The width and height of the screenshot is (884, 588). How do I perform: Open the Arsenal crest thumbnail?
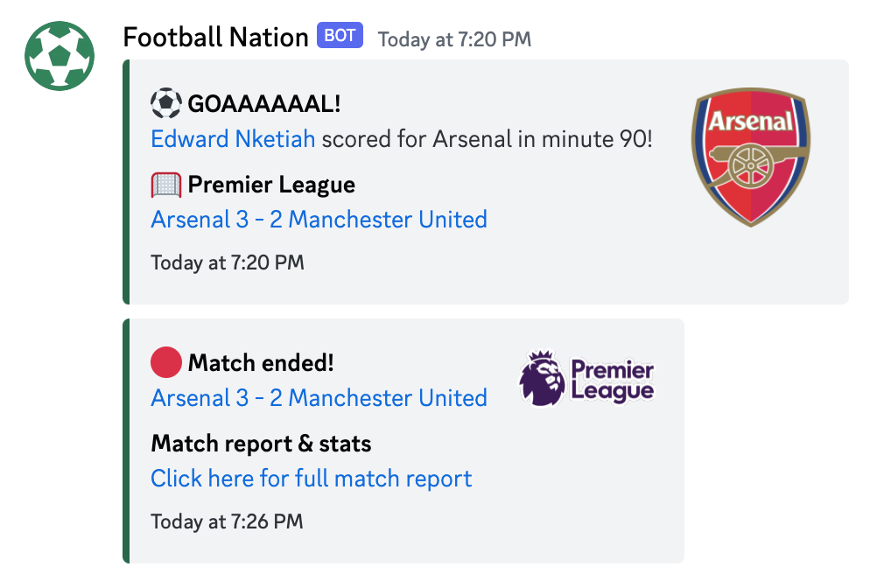(x=751, y=157)
